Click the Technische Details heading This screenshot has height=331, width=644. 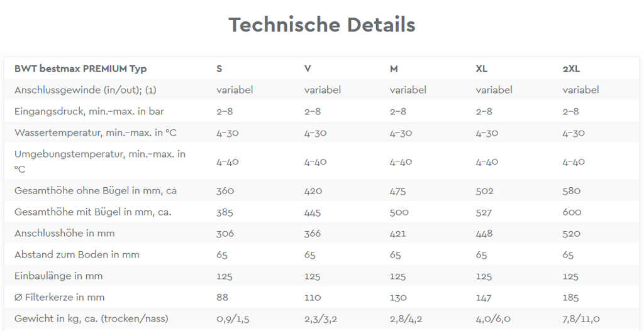(321, 24)
